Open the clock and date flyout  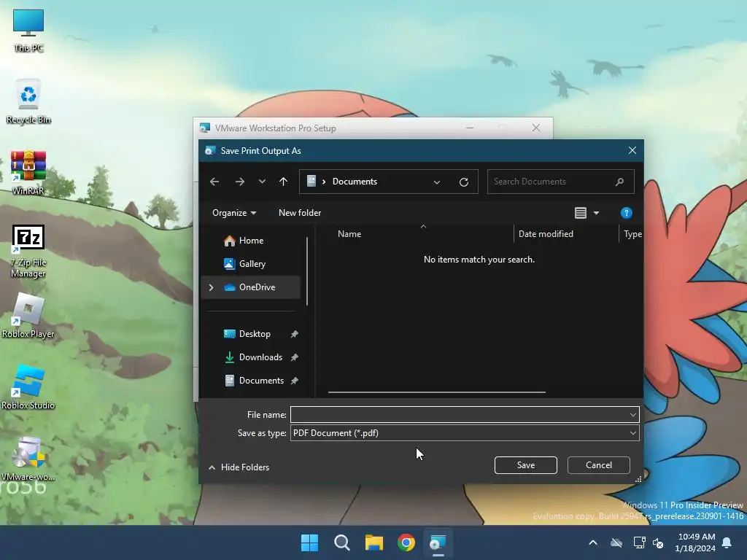pyautogui.click(x=695, y=542)
